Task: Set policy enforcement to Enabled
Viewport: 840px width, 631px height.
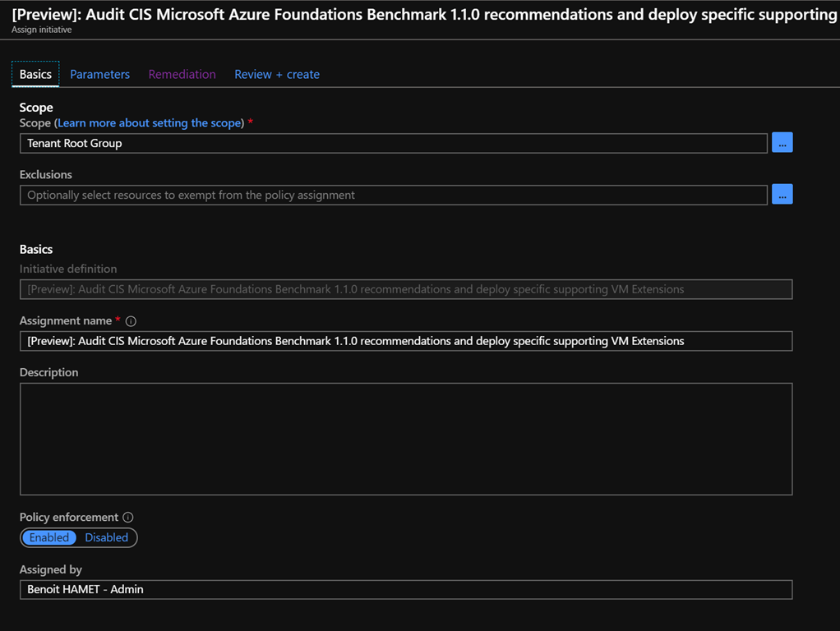Action: (x=49, y=537)
